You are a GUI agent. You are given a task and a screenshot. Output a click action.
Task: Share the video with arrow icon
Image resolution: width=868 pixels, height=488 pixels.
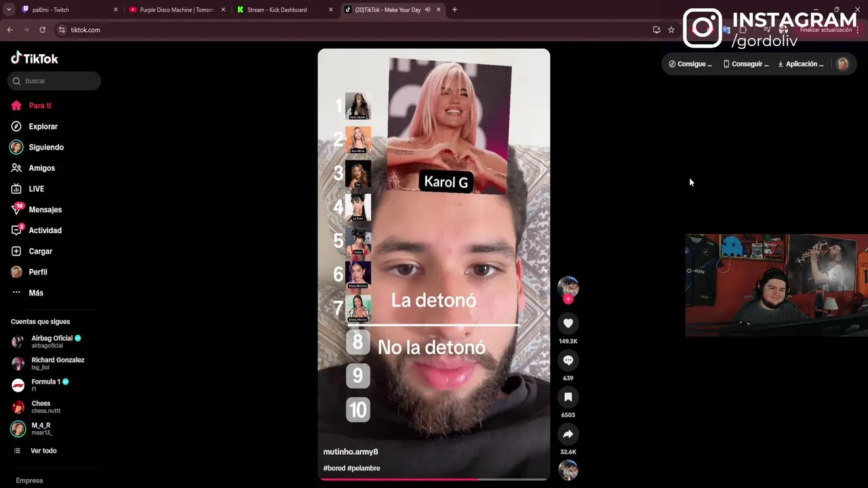(568, 434)
